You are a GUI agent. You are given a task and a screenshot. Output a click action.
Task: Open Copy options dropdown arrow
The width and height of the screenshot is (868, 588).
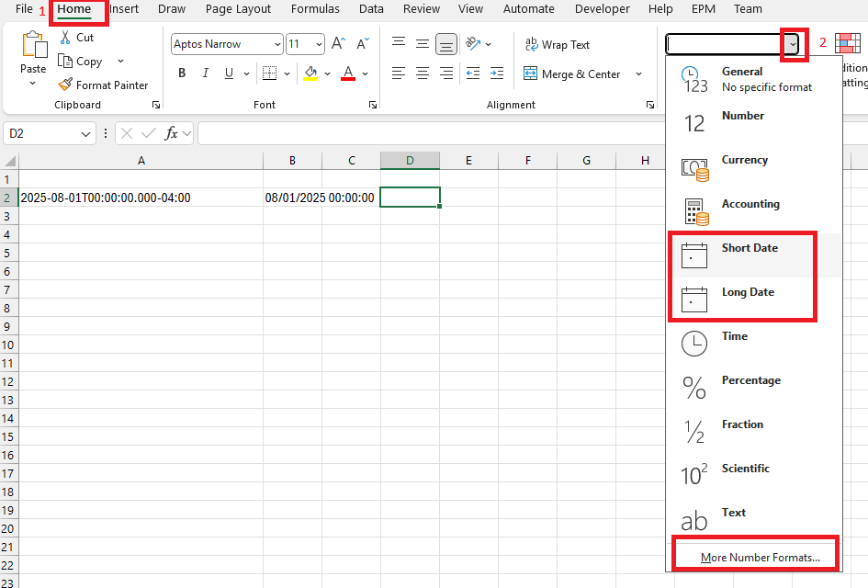pyautogui.click(x=120, y=61)
